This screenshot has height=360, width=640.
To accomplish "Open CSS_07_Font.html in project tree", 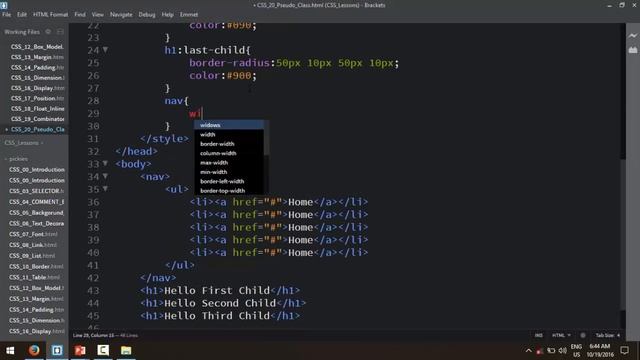I will 33,234.
